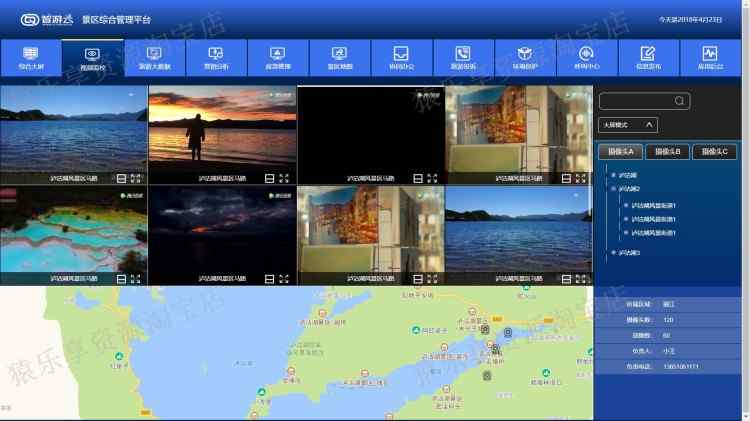Select first child camera under expanded tree node
Viewport: 750px width, 421px height.
[x=653, y=206]
